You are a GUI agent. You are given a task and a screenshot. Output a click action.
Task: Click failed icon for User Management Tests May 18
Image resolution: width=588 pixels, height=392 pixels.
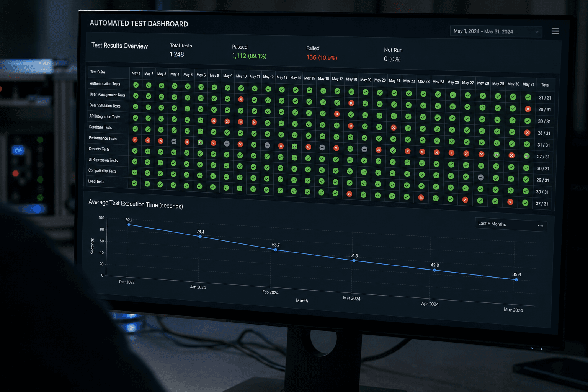pos(351,103)
